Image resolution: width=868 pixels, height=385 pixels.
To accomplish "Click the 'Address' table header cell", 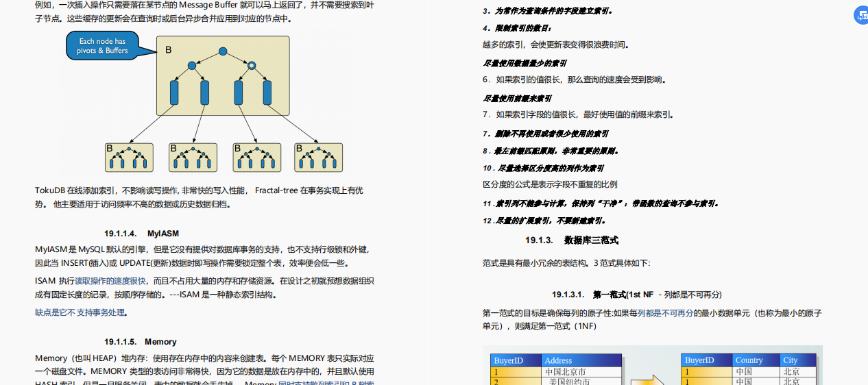I will (581, 360).
